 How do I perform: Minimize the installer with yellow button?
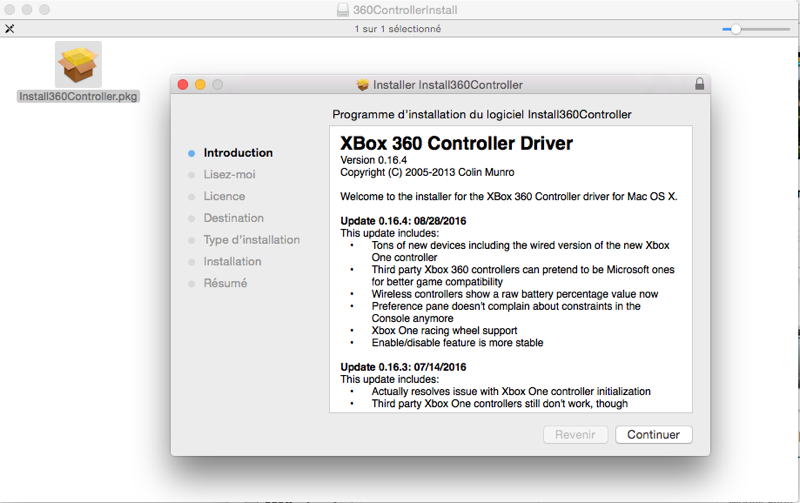click(200, 85)
